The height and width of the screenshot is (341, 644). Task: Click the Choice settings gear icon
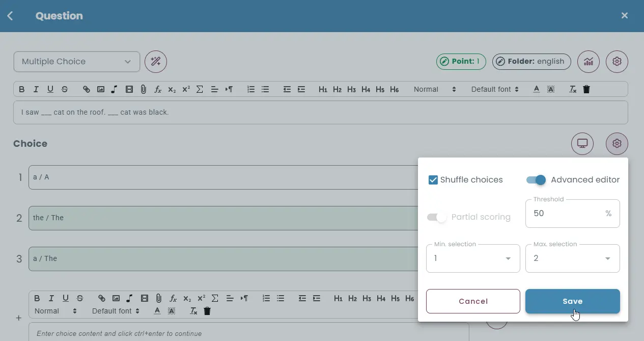[x=617, y=144]
